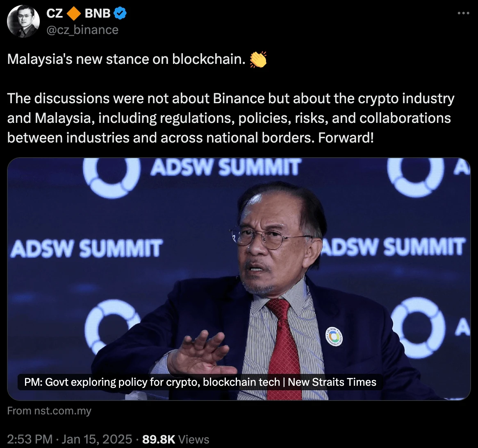Click the "Views" label

coord(194,439)
